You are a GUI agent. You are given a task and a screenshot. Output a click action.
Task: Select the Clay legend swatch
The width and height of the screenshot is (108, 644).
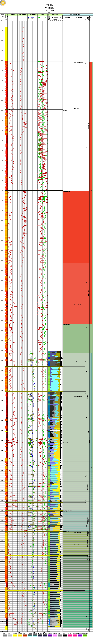pyautogui.click(x=5, y=635)
